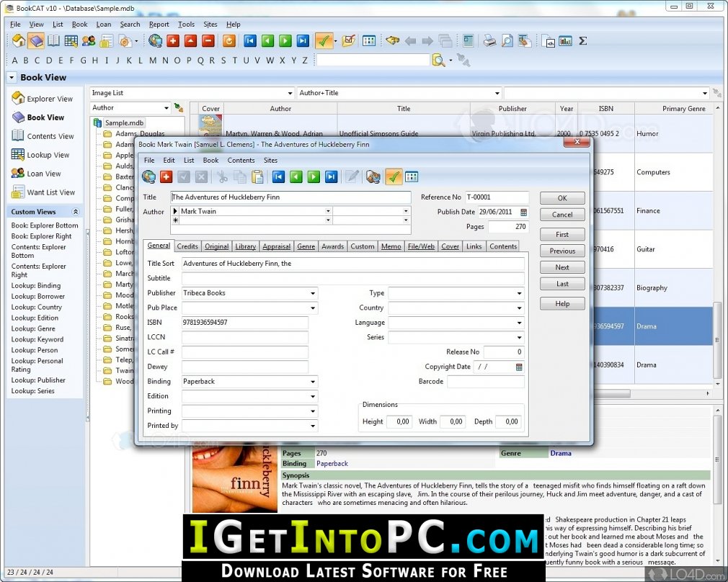Click the Next button in book dialog
Viewport: 728px width, 582px height.
click(562, 267)
